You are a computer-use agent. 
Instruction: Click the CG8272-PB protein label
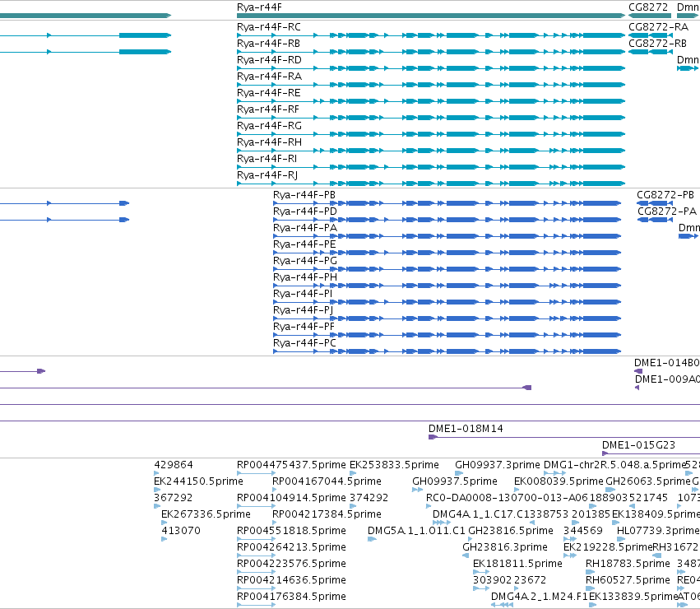(x=665, y=195)
